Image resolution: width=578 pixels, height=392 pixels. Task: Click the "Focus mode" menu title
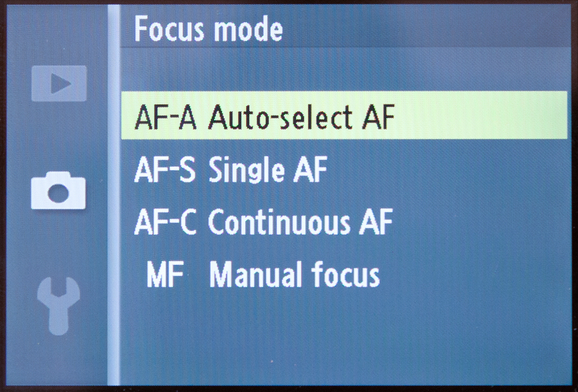[209, 29]
